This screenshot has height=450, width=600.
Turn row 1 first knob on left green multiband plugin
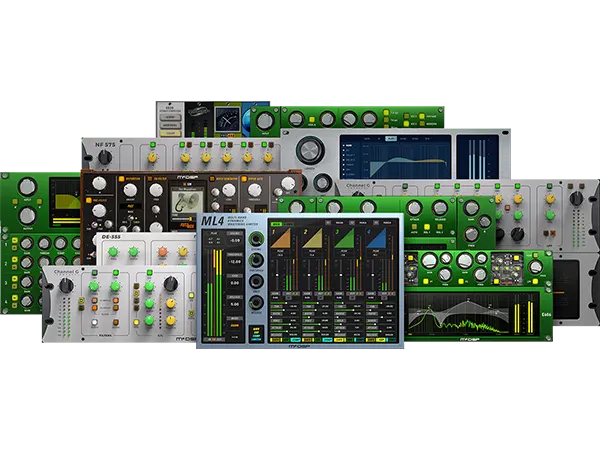coord(27,243)
